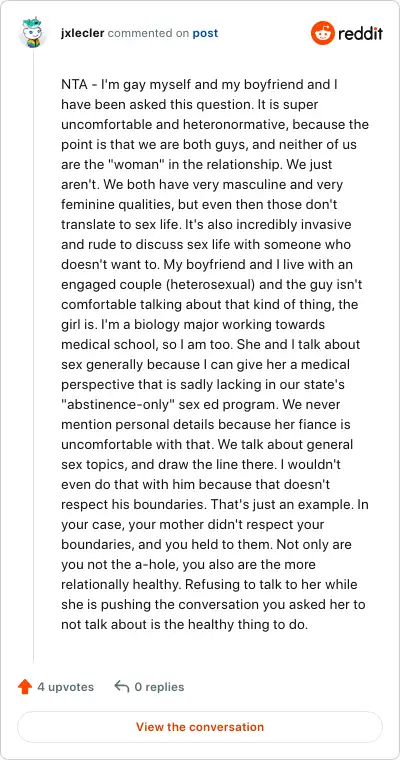Screen dimensions: 400x760
Task: Click the reply arrow icon
Action: pos(121,687)
